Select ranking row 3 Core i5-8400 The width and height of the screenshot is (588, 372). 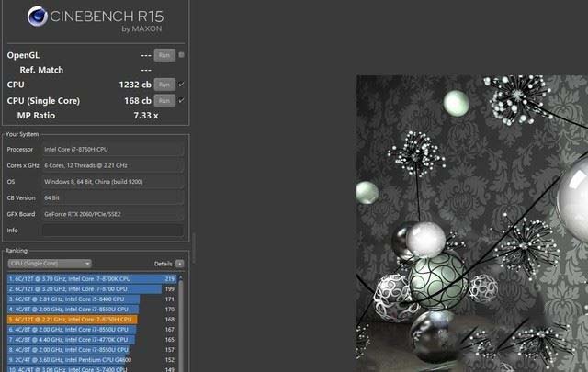tap(92, 299)
